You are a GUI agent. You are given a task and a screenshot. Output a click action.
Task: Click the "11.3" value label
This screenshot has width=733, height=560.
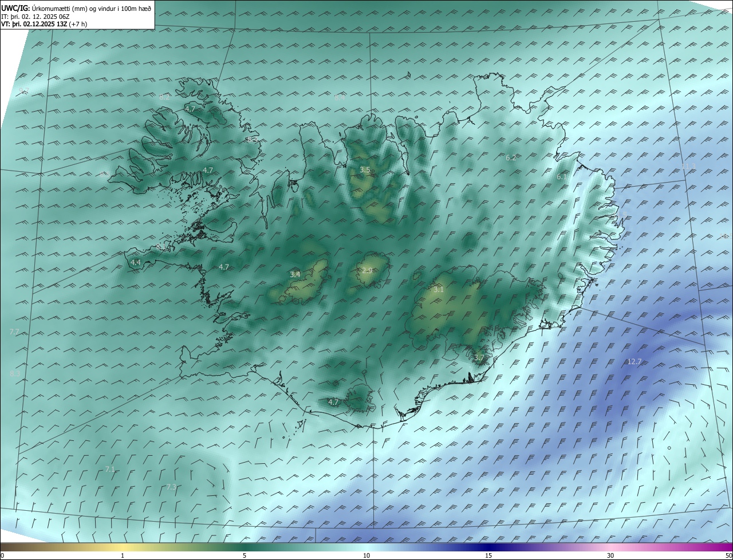pos(689,166)
